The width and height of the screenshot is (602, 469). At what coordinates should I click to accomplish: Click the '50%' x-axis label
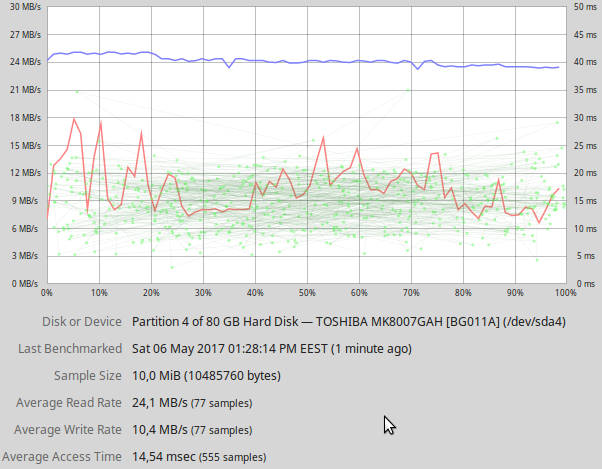pyautogui.click(x=307, y=293)
